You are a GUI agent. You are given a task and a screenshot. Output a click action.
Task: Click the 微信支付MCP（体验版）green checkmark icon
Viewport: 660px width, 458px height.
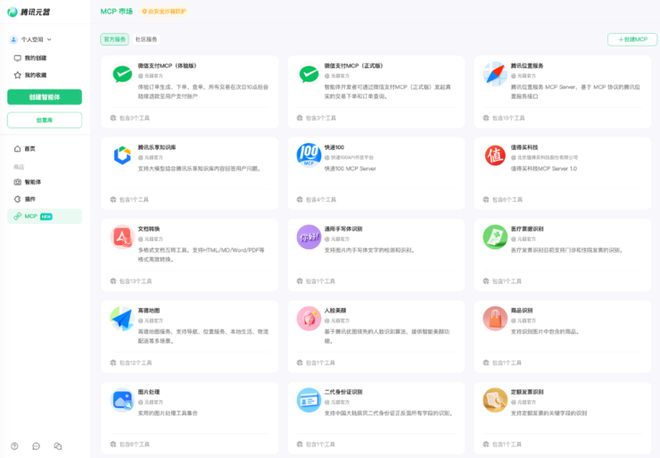pos(122,74)
